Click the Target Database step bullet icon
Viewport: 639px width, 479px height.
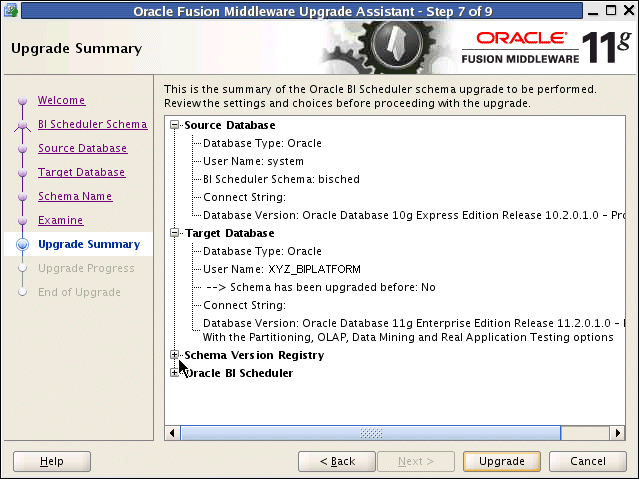tap(22, 172)
